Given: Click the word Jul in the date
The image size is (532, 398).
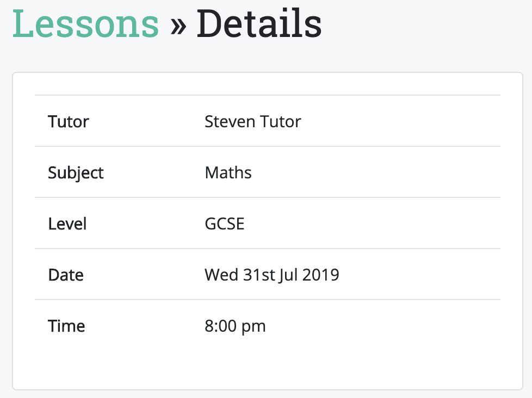Looking at the screenshot, I should coord(289,275).
